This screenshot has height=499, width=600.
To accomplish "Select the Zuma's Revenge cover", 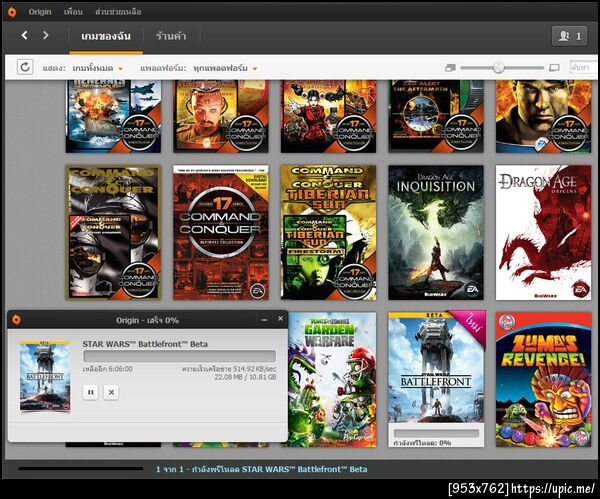I will click(543, 380).
